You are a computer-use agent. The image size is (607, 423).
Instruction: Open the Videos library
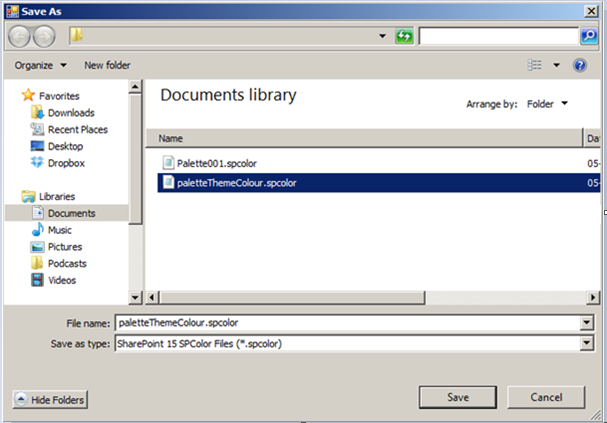62,280
